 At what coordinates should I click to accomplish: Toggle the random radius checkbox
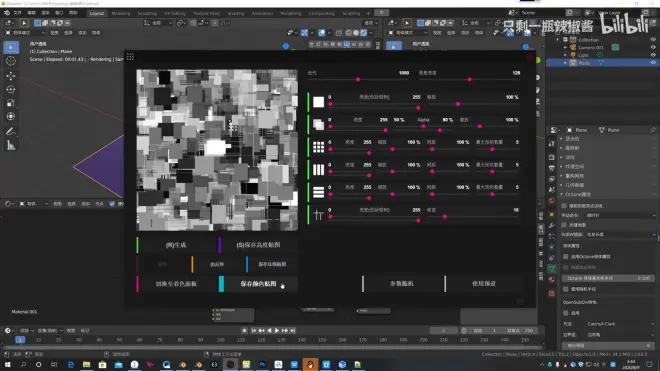pos(566,289)
